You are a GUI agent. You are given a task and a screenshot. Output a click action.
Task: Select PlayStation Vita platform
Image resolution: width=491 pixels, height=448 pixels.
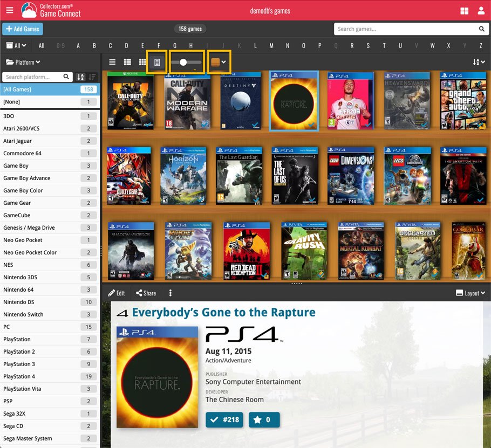tap(50, 389)
